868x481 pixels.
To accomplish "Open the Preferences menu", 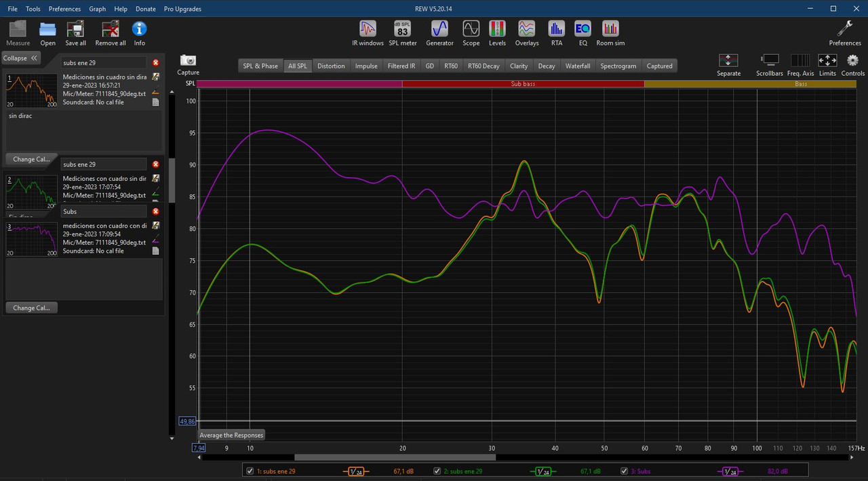I will (x=64, y=9).
